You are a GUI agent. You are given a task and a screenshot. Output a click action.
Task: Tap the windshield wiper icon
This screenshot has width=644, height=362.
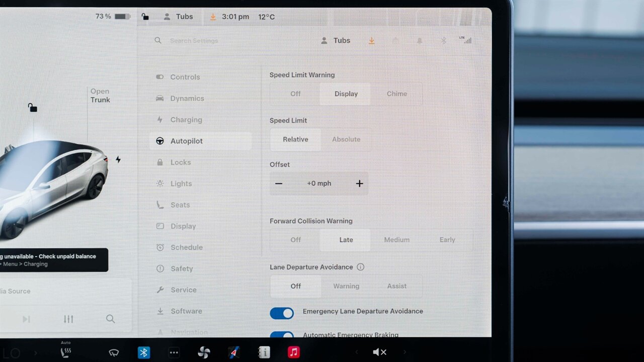[114, 352]
